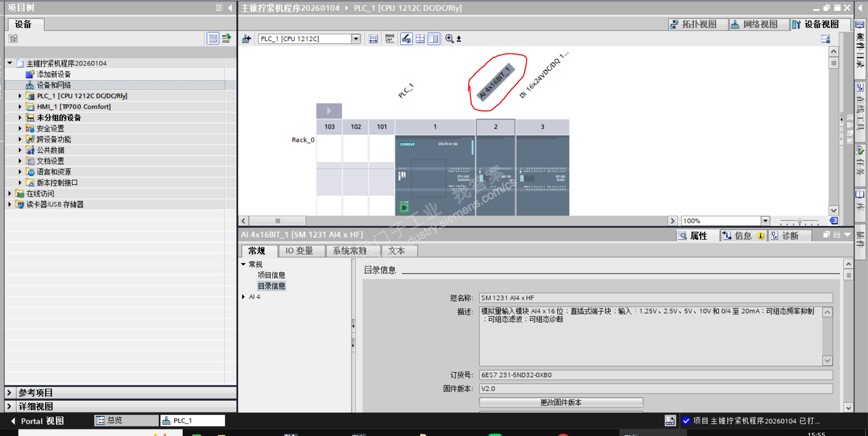This screenshot has width=868, height=436.
Task: Toggle the split editor vertically icon
Action: pos(434,39)
